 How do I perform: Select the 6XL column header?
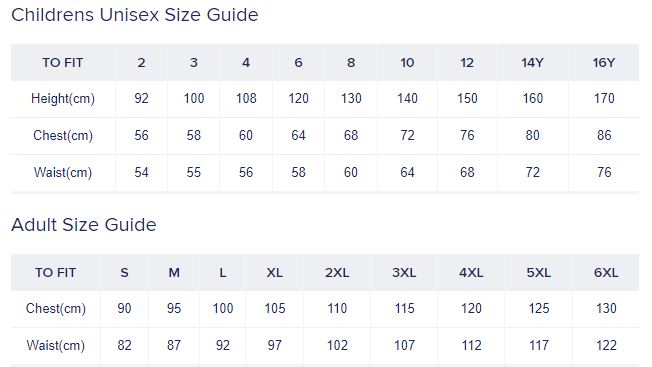pos(606,273)
